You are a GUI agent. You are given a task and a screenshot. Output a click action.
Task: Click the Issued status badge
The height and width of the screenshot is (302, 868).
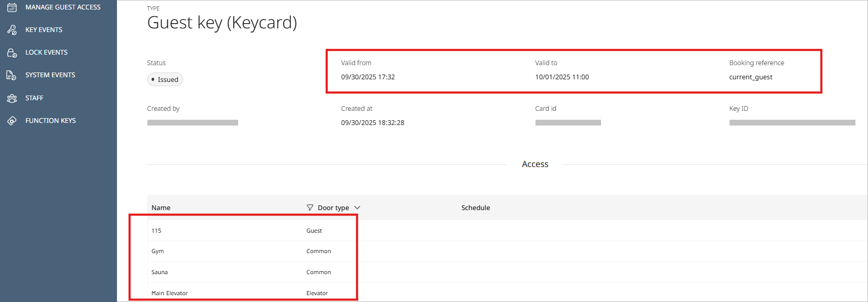(165, 80)
